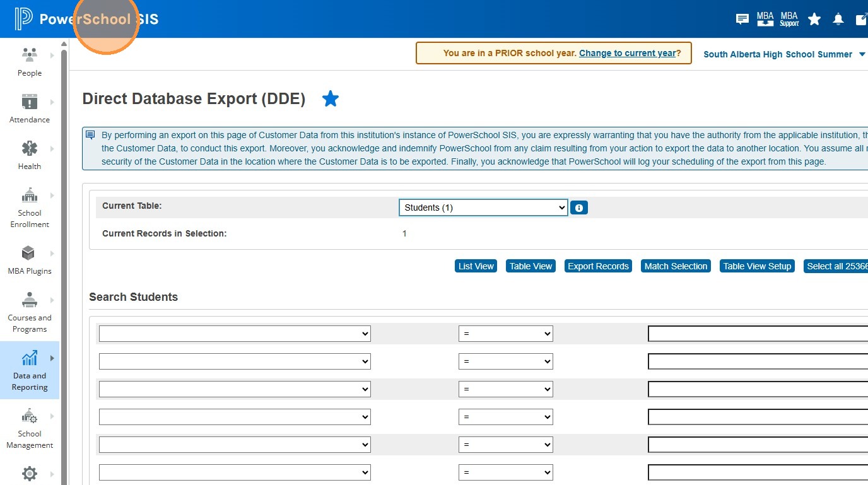Focus the value field in the fifth search row

click(758, 445)
